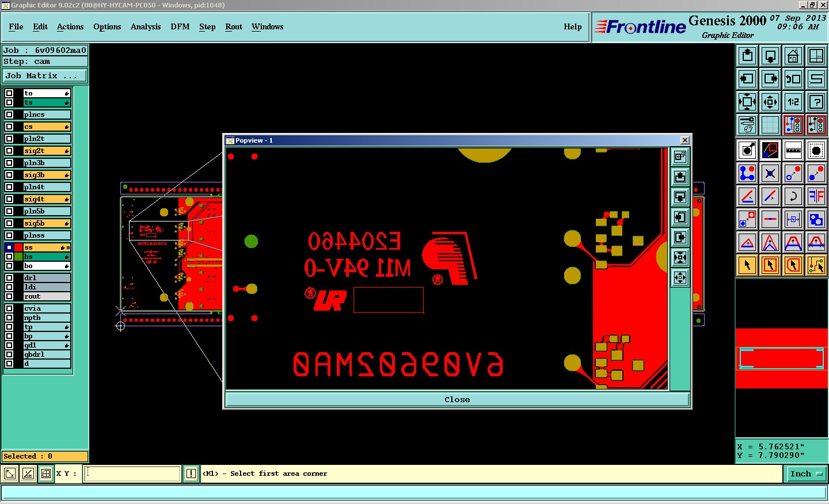This screenshot has height=504, width=829.
Task: Click the Popview pan up icon
Action: point(680,177)
